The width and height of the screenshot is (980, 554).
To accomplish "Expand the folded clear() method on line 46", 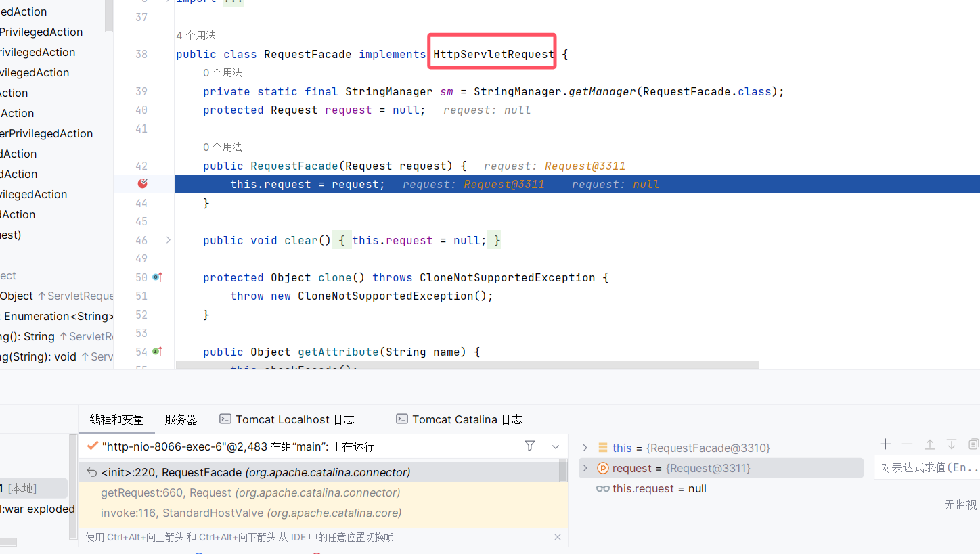I will coord(168,240).
